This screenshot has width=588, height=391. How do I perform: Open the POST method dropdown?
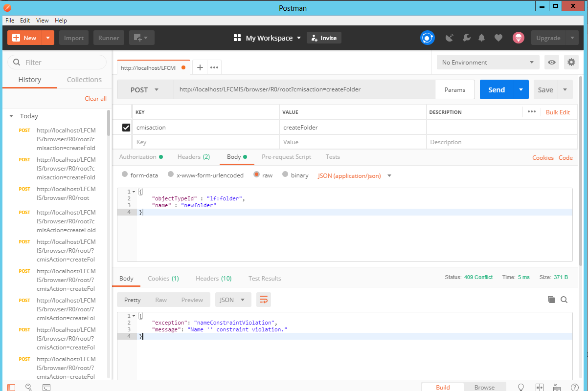[x=145, y=90]
